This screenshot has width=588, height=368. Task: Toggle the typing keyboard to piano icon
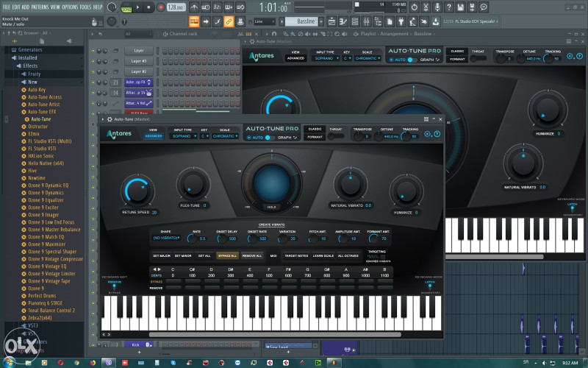pyautogui.click(x=194, y=21)
